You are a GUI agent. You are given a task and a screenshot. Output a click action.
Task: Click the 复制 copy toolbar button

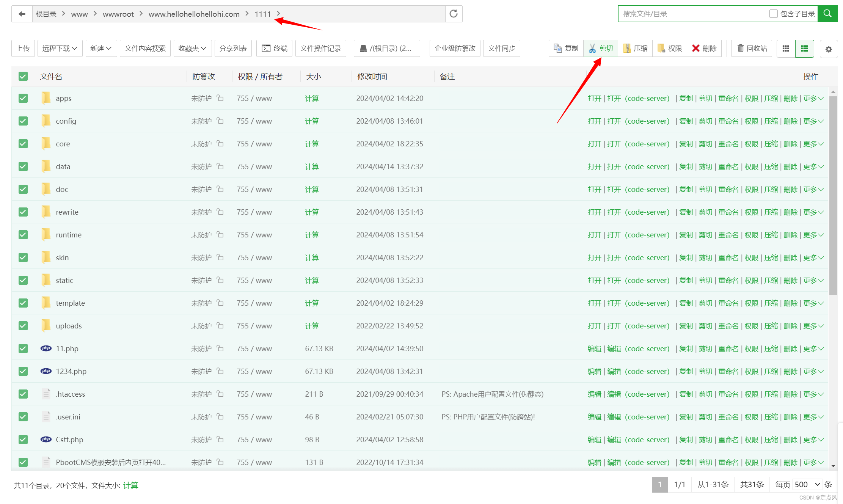tap(566, 49)
